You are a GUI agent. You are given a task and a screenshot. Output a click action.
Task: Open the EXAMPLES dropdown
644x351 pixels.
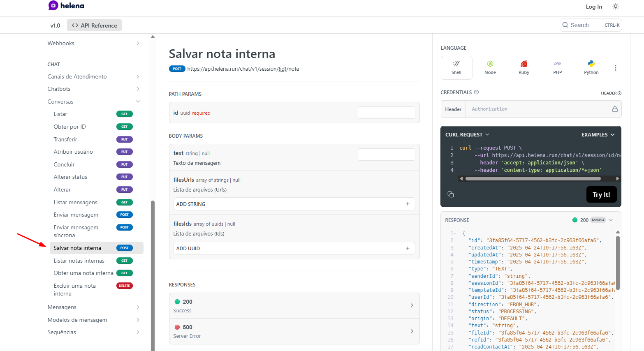click(598, 135)
